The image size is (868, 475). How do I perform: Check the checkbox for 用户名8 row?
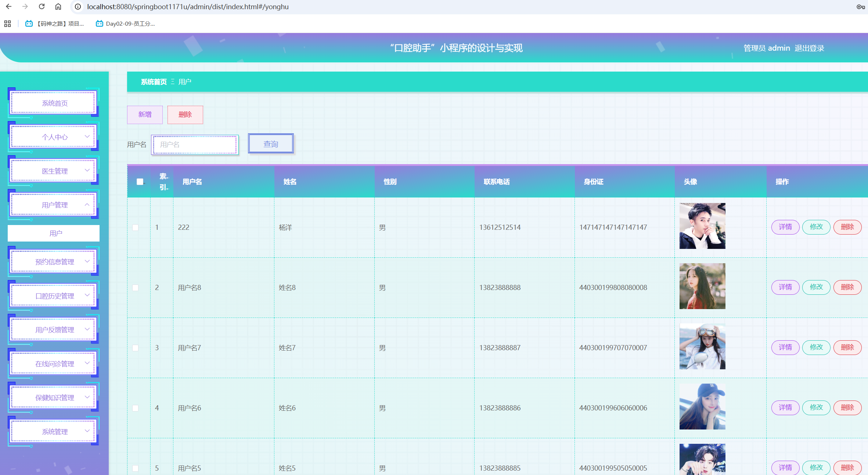135,287
